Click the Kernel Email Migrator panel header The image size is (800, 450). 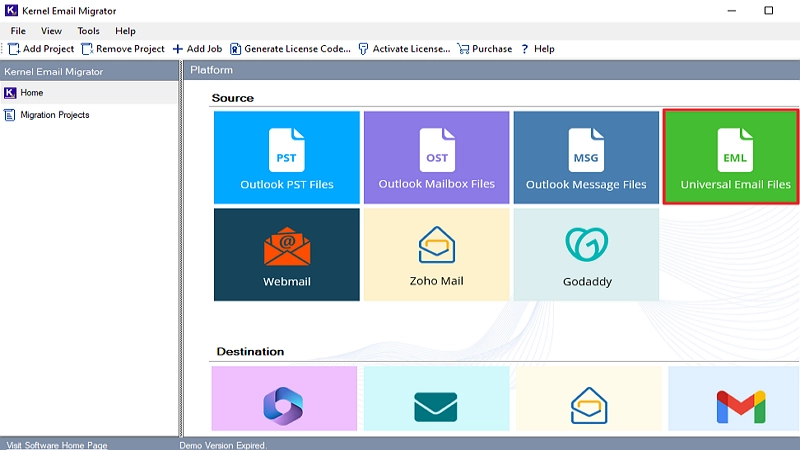tap(89, 71)
